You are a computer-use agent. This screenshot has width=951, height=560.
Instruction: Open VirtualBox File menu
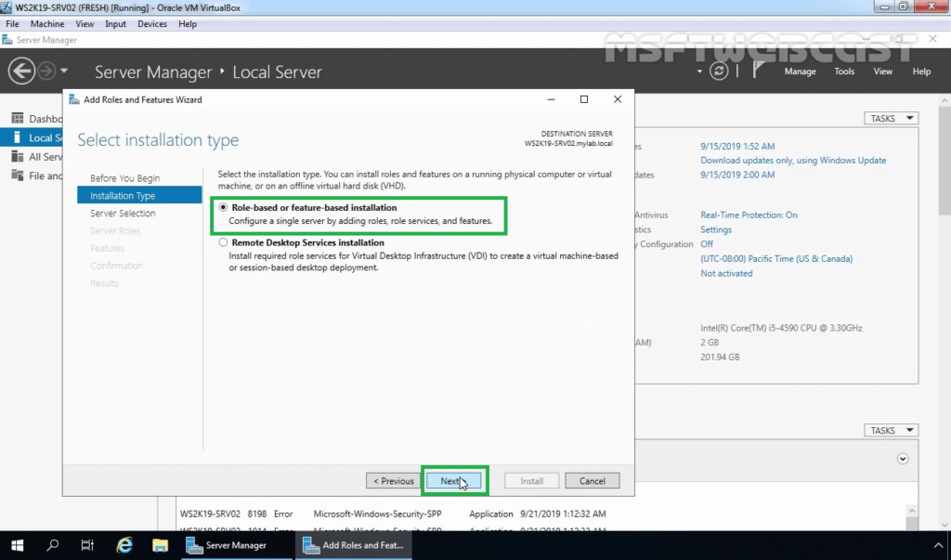click(x=12, y=23)
